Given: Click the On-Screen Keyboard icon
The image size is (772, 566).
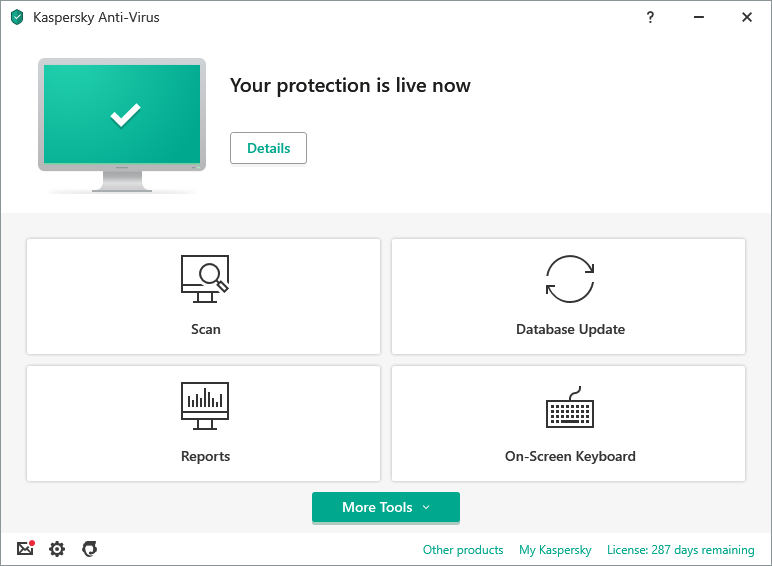Looking at the screenshot, I should coord(570,409).
